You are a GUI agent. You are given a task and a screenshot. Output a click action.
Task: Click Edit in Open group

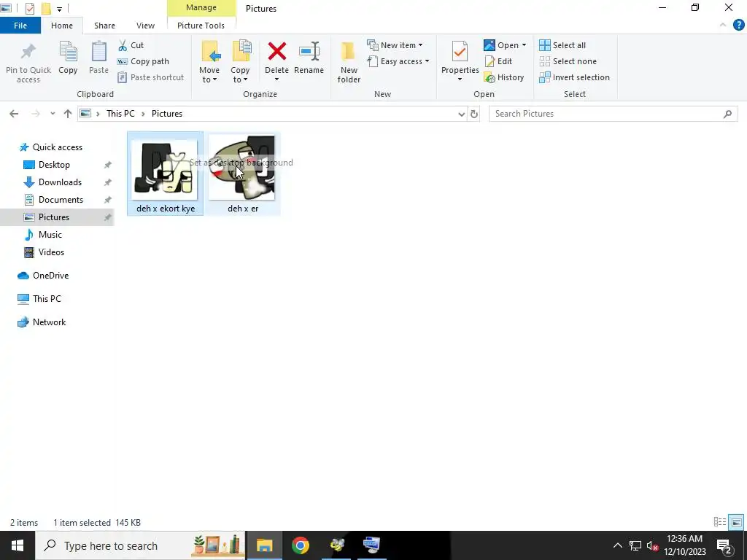click(498, 61)
